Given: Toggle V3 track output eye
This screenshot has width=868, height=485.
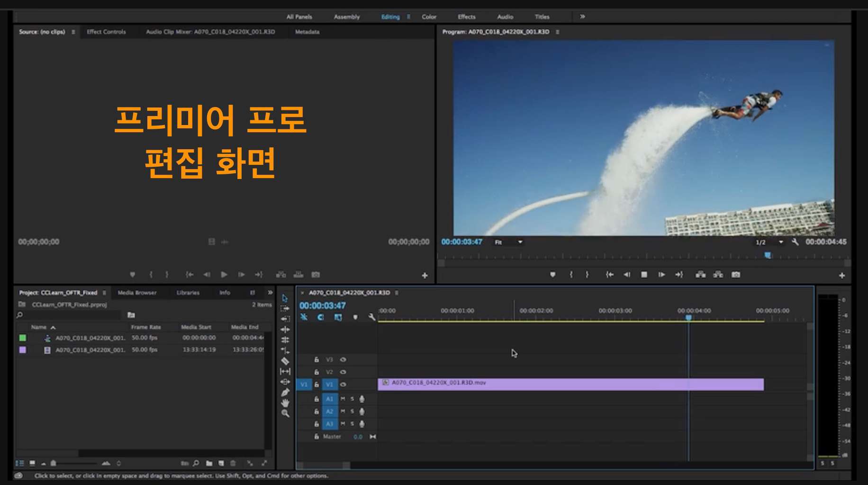Looking at the screenshot, I should [343, 359].
